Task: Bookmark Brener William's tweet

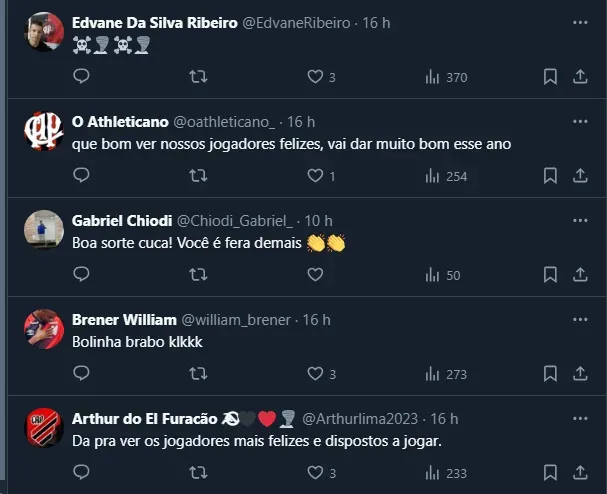Action: click(x=550, y=374)
